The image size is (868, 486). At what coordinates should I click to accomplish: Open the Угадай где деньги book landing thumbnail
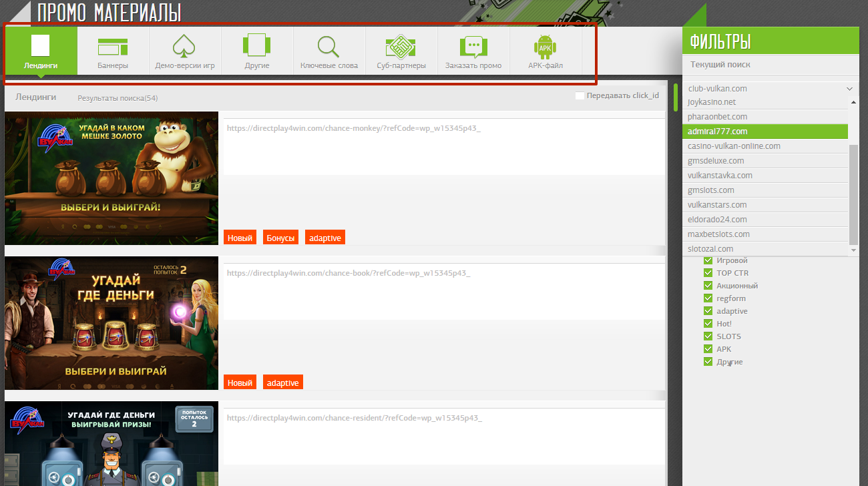(112, 323)
